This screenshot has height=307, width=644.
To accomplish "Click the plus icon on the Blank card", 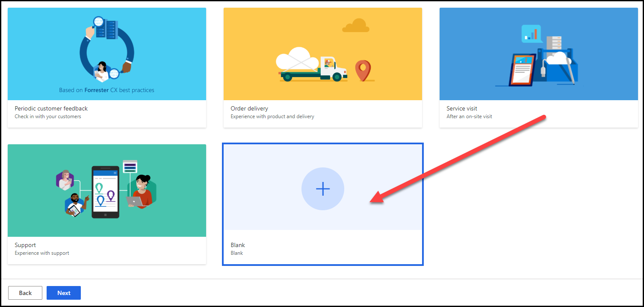I will pyautogui.click(x=323, y=188).
